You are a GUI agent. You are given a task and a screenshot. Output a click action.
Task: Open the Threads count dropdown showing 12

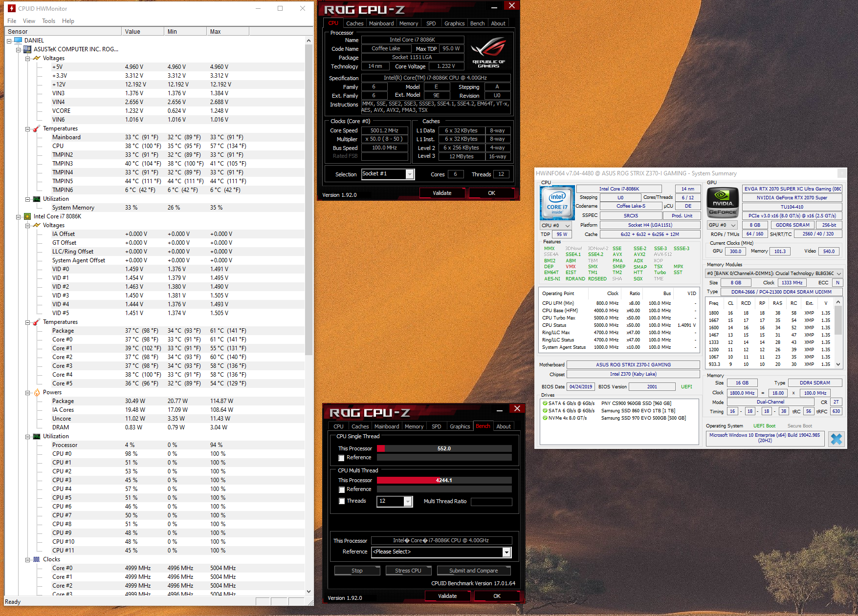[408, 501]
